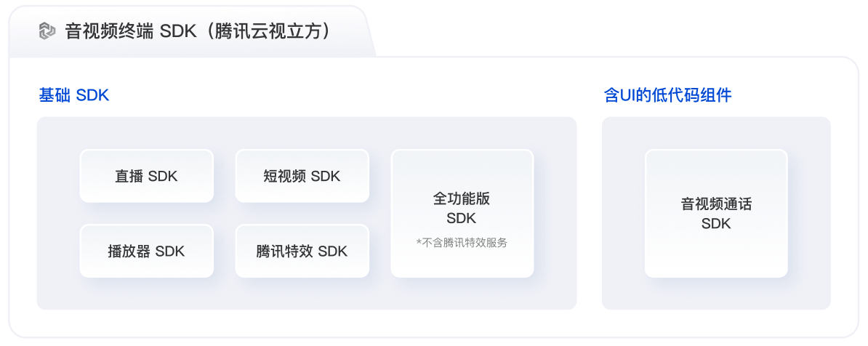This screenshot has width=868, height=346.
Task: Open the 音视频通话 SDK card
Action: click(x=716, y=214)
